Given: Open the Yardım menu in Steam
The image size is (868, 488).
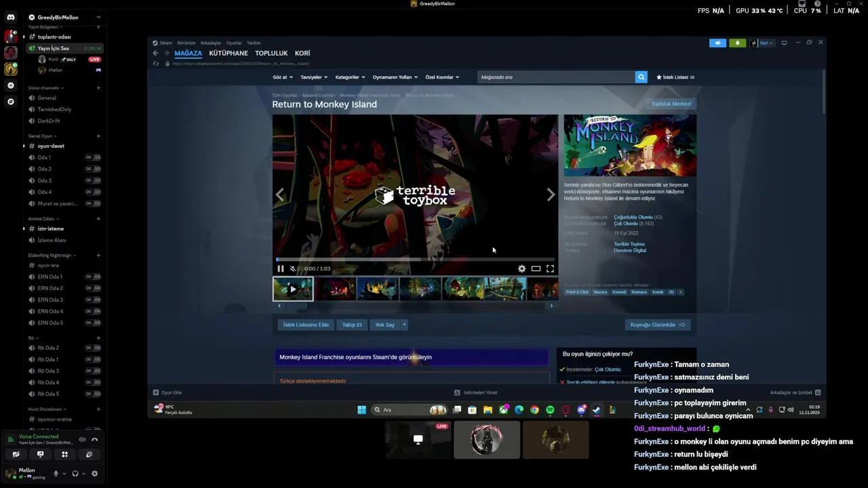Looking at the screenshot, I should pyautogui.click(x=253, y=43).
